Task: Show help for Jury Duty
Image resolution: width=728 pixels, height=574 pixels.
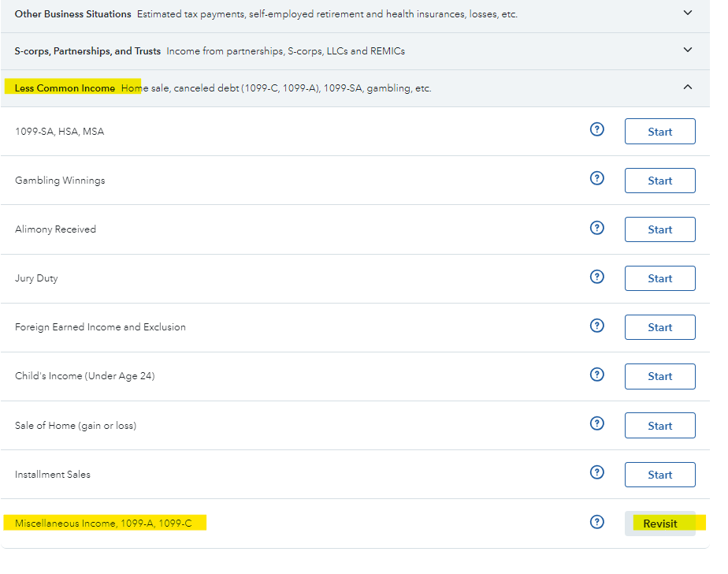Action: point(596,277)
